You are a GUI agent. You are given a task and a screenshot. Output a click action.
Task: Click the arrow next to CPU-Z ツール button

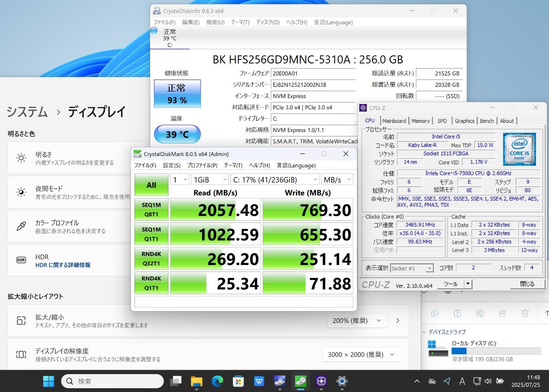click(x=468, y=284)
